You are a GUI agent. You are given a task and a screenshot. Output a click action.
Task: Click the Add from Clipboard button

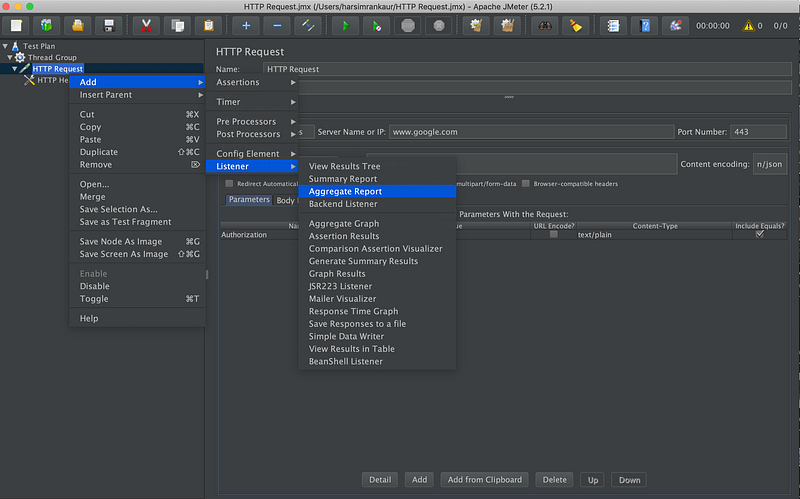[484, 480]
